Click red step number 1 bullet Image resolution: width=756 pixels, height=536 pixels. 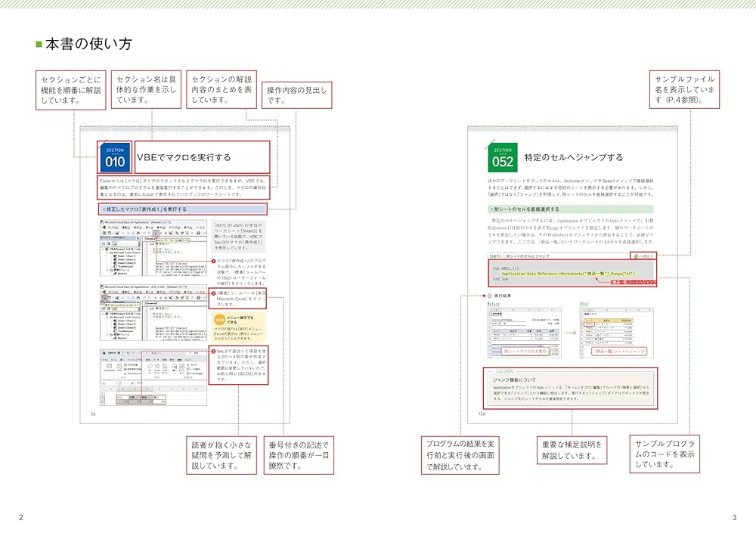click(x=214, y=261)
